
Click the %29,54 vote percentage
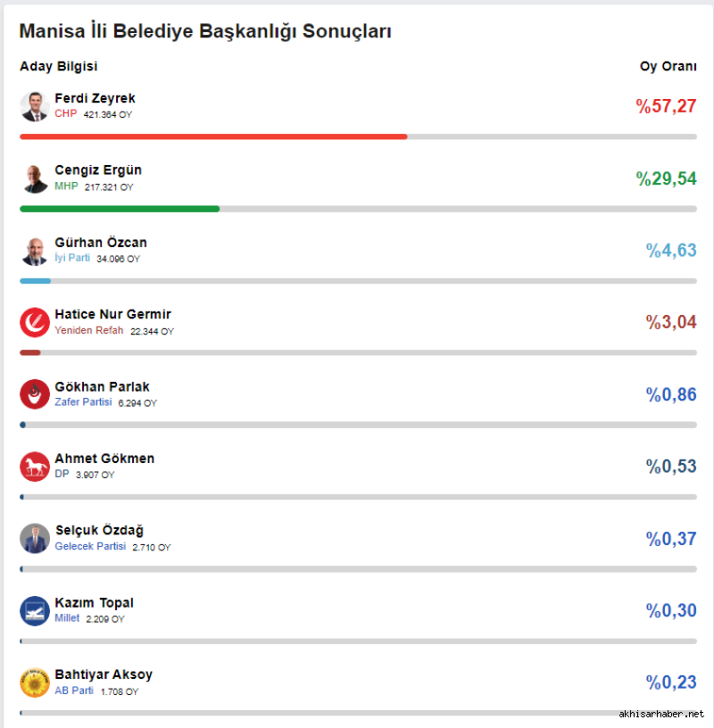(666, 178)
